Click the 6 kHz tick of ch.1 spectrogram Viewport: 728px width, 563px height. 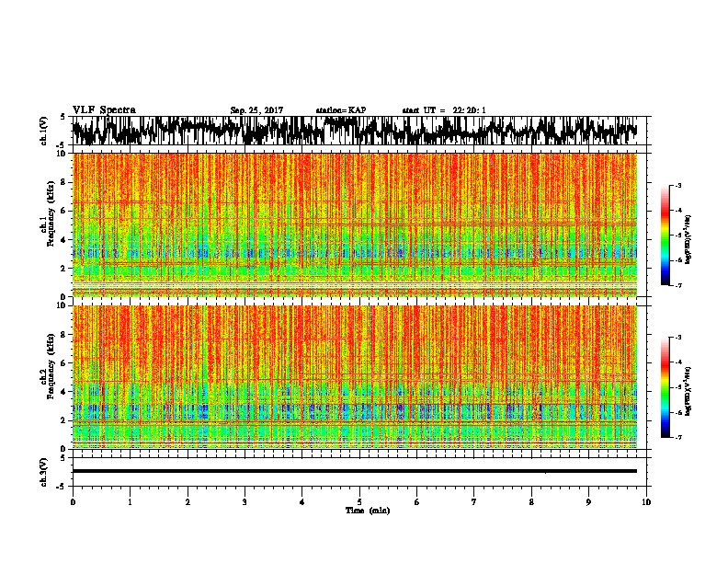pyautogui.click(x=64, y=211)
